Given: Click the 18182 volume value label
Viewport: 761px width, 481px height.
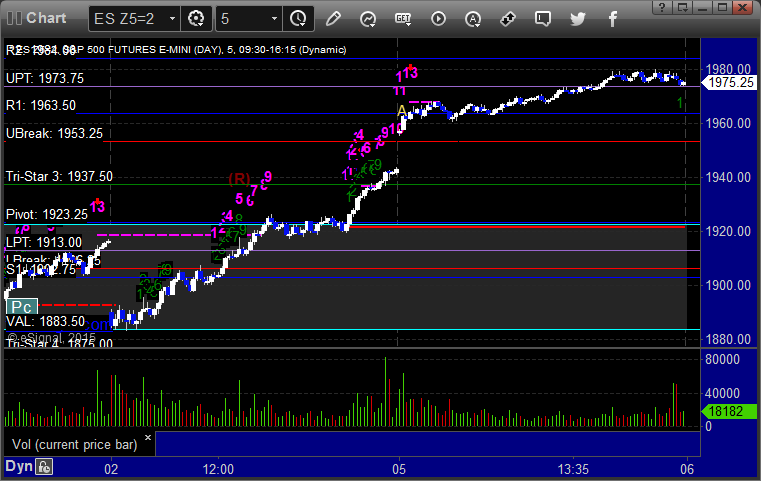Looking at the screenshot, I should pyautogui.click(x=729, y=412).
